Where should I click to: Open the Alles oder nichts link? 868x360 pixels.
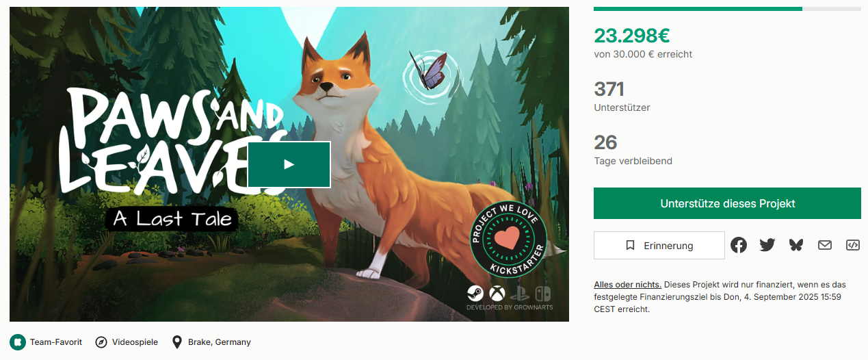(627, 285)
